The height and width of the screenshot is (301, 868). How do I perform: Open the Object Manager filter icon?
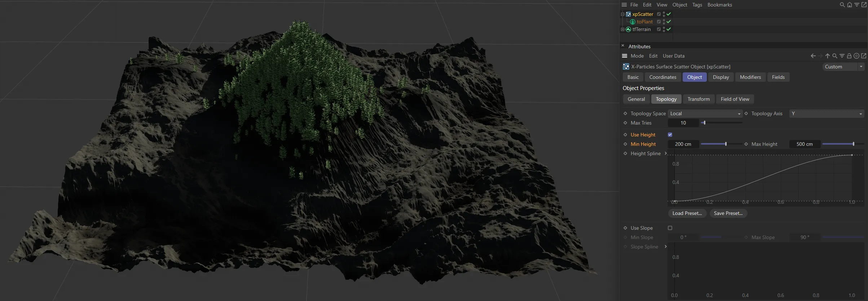(x=856, y=5)
